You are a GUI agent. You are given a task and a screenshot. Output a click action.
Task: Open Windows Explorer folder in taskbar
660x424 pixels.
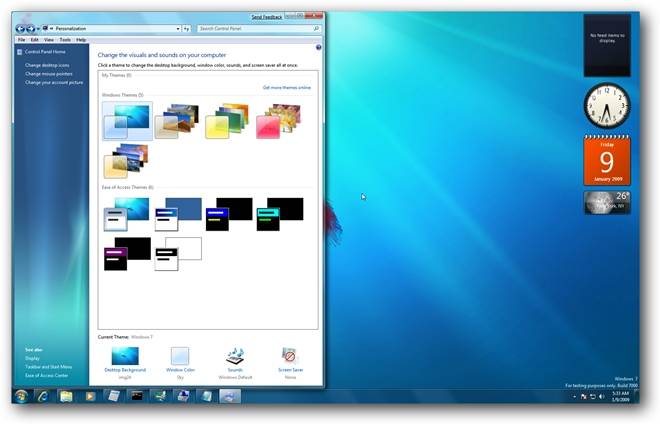(x=66, y=396)
